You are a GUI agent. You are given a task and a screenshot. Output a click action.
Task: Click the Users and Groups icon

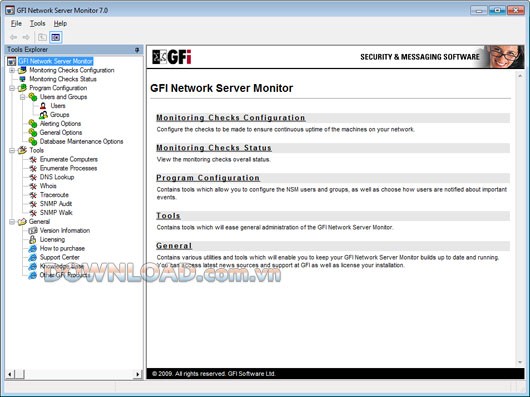33,97
